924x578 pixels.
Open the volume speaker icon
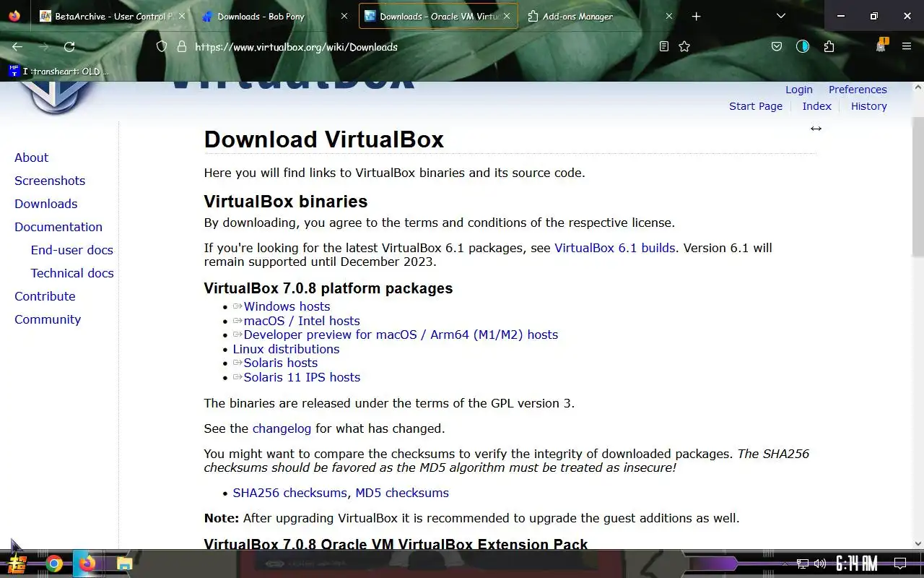[x=820, y=564]
